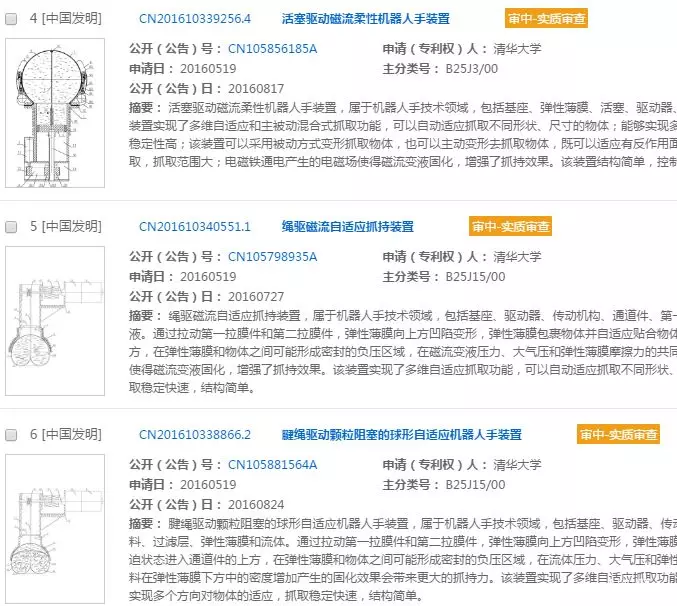Open application number CN201610340551.1
Viewport: 677px width, 606px height.
tap(195, 227)
